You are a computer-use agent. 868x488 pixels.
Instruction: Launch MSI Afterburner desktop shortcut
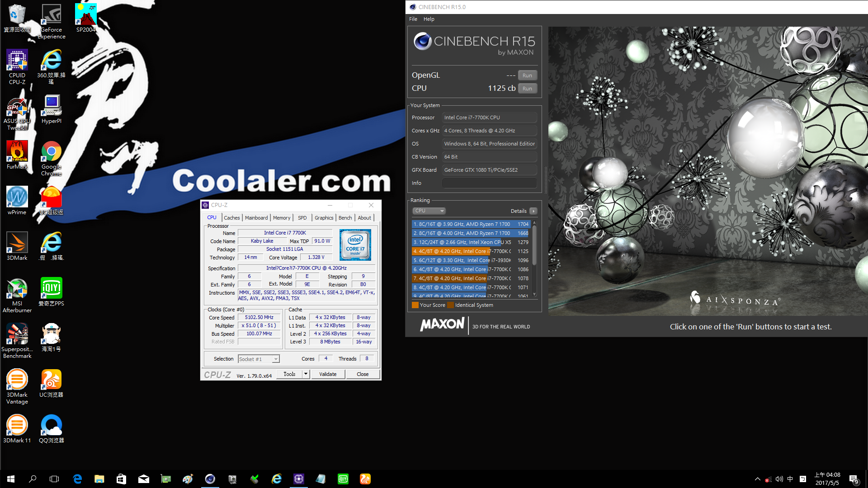(x=17, y=295)
